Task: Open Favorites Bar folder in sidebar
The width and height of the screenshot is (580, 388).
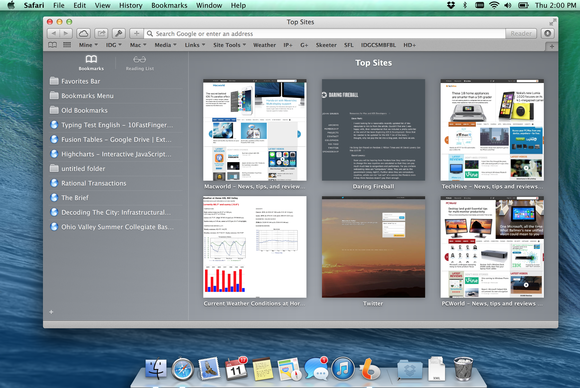Action: [x=115, y=81]
